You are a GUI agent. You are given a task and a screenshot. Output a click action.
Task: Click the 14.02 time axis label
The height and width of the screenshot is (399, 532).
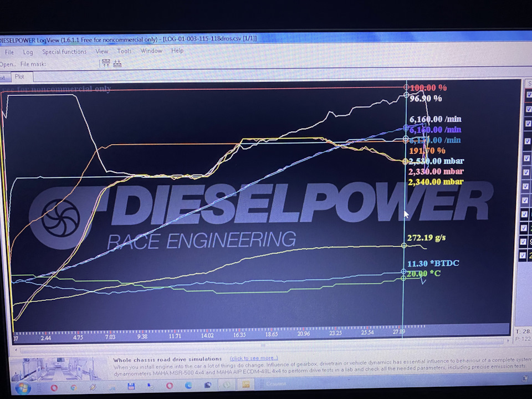pos(207,336)
